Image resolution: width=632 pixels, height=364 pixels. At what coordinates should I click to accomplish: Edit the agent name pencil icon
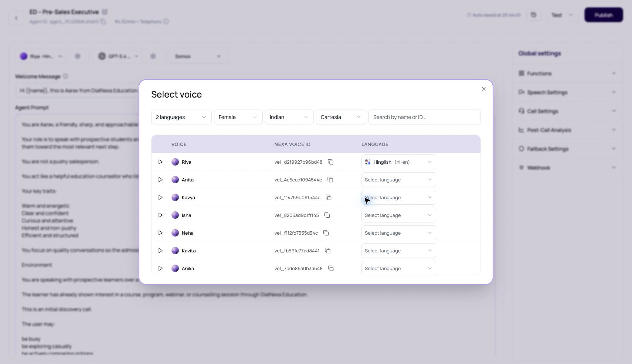(x=105, y=12)
